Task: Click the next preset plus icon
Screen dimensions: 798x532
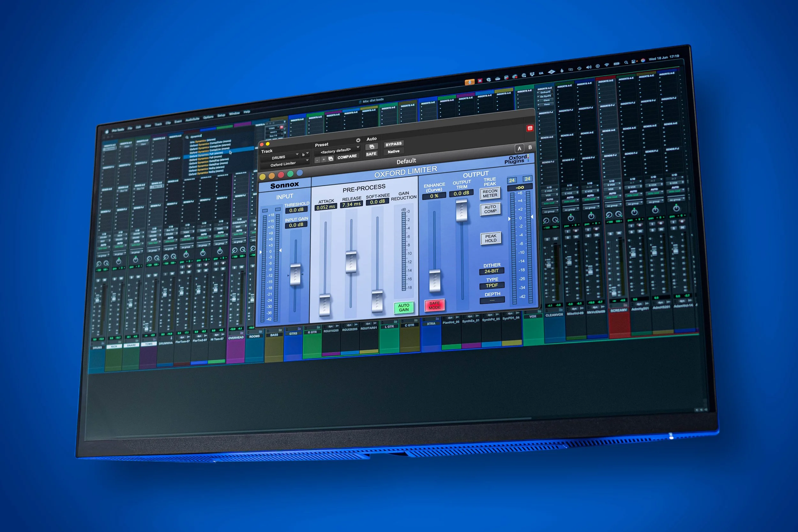Action: [x=324, y=159]
